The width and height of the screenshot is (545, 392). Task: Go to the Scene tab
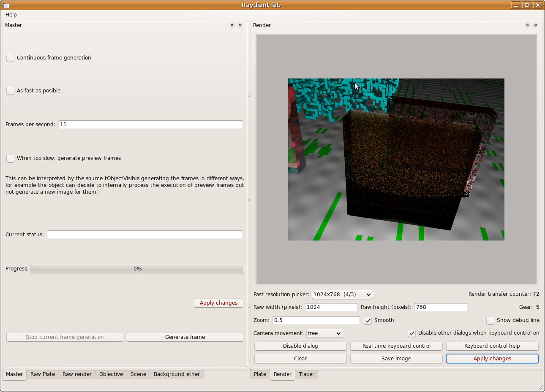(x=138, y=374)
